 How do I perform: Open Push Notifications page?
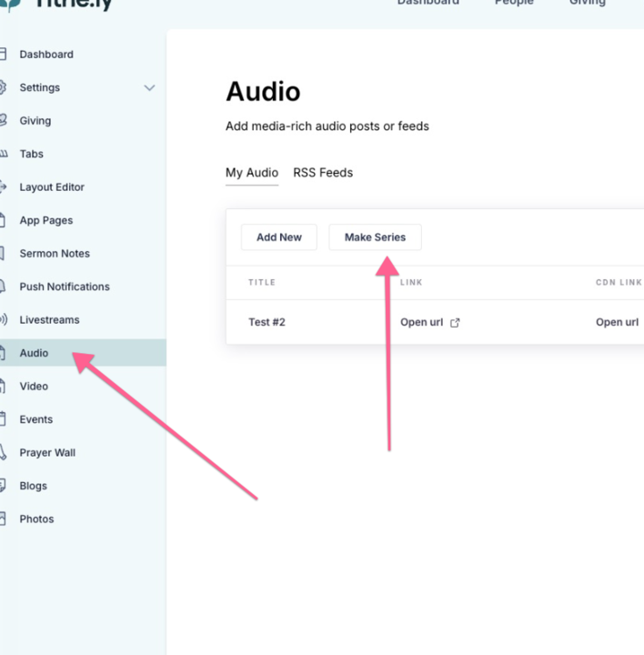click(64, 287)
